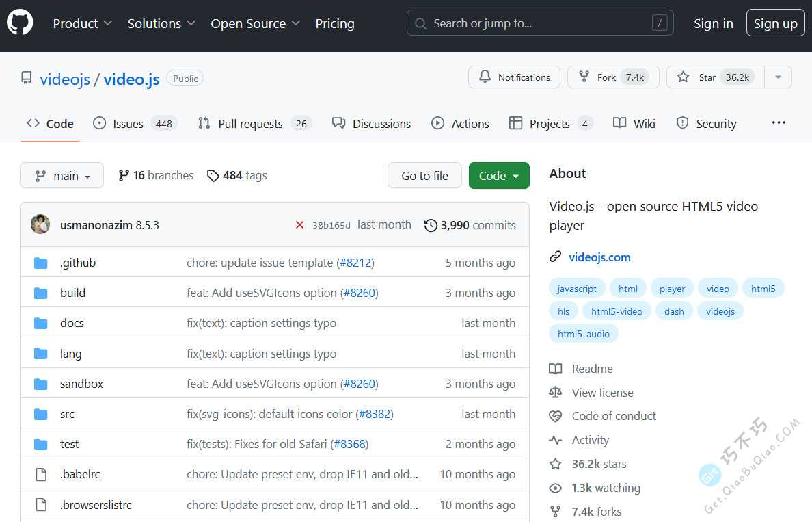This screenshot has height=522, width=812.
Task: Open the videojs.com website link
Action: click(599, 257)
